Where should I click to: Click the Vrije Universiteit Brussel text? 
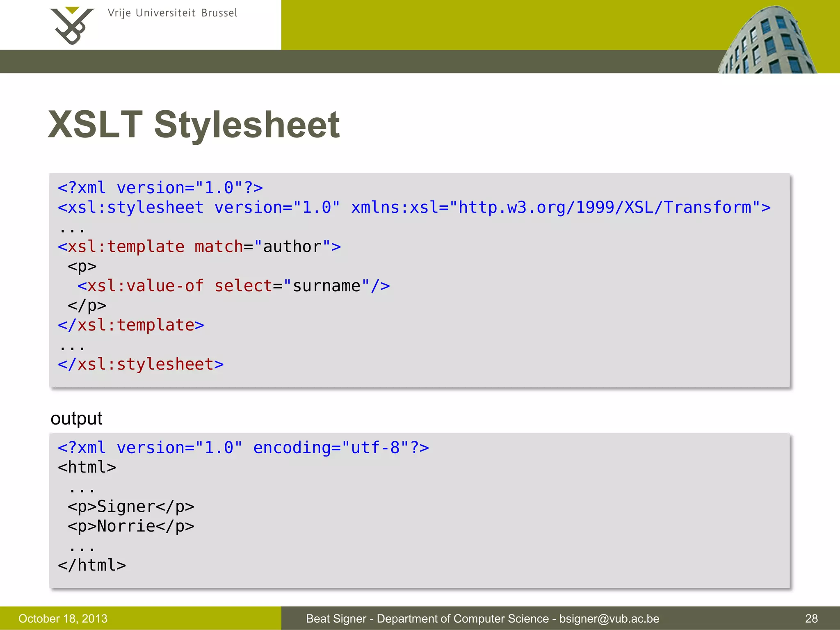[172, 13]
